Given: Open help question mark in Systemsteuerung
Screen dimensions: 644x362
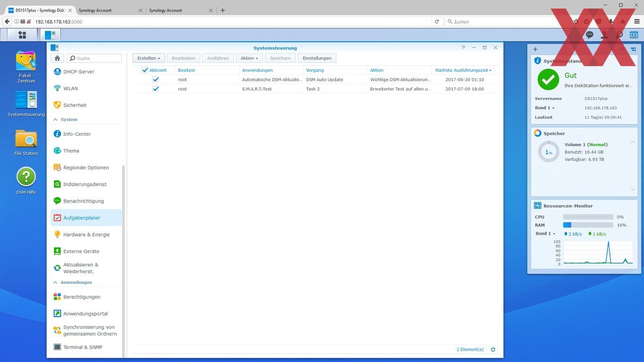Looking at the screenshot, I should click(x=463, y=48).
